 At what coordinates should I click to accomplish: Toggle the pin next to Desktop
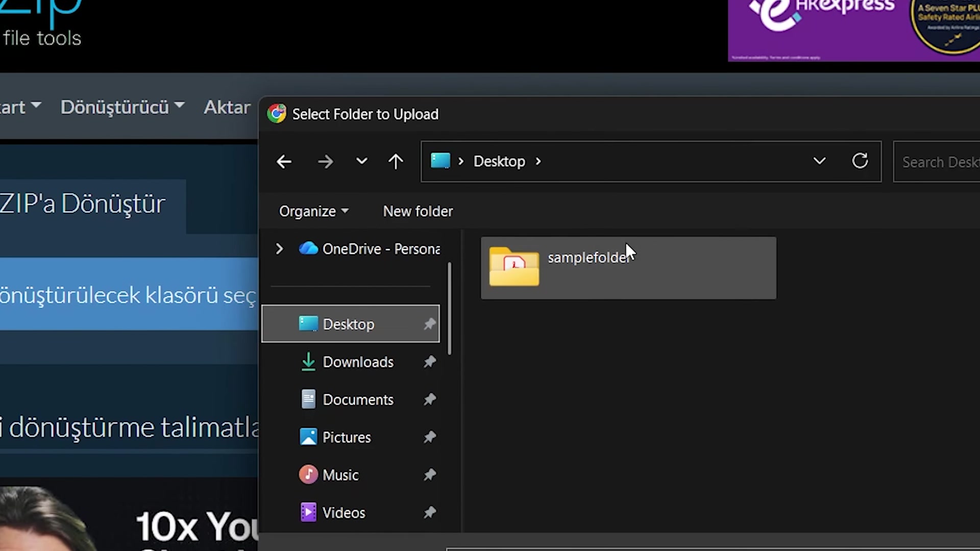click(x=430, y=324)
